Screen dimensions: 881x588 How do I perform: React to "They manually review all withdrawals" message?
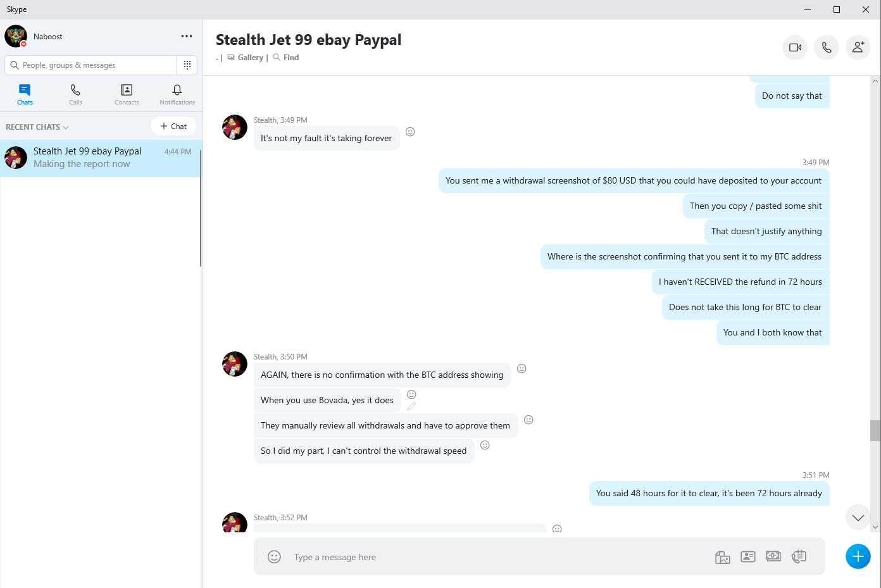528,420
